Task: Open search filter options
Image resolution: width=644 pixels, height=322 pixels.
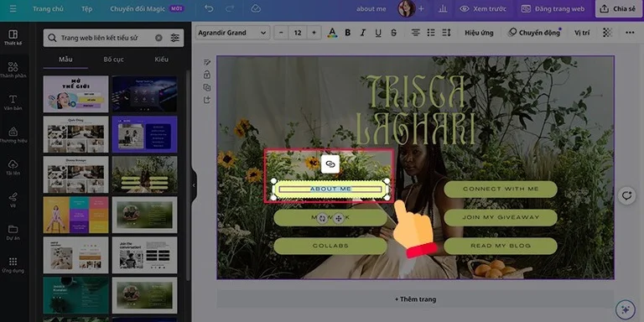Action: click(x=175, y=38)
